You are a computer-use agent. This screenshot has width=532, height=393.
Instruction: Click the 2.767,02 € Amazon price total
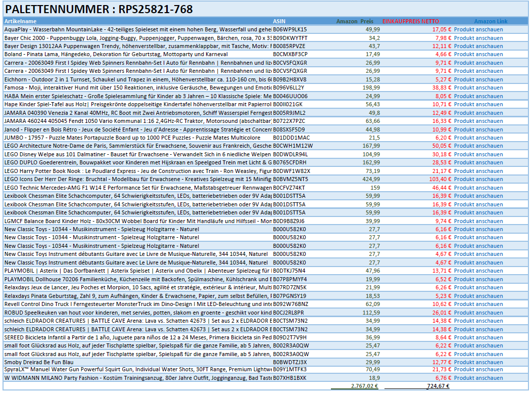364,386
